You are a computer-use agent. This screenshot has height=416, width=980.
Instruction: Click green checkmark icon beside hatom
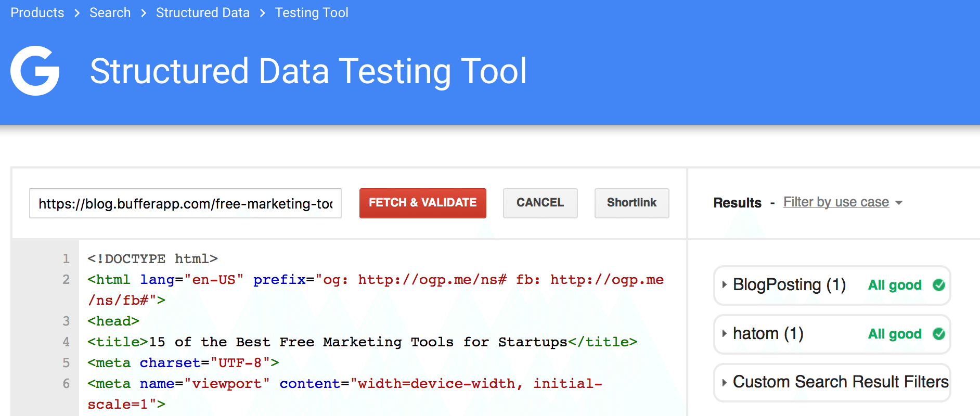[939, 334]
